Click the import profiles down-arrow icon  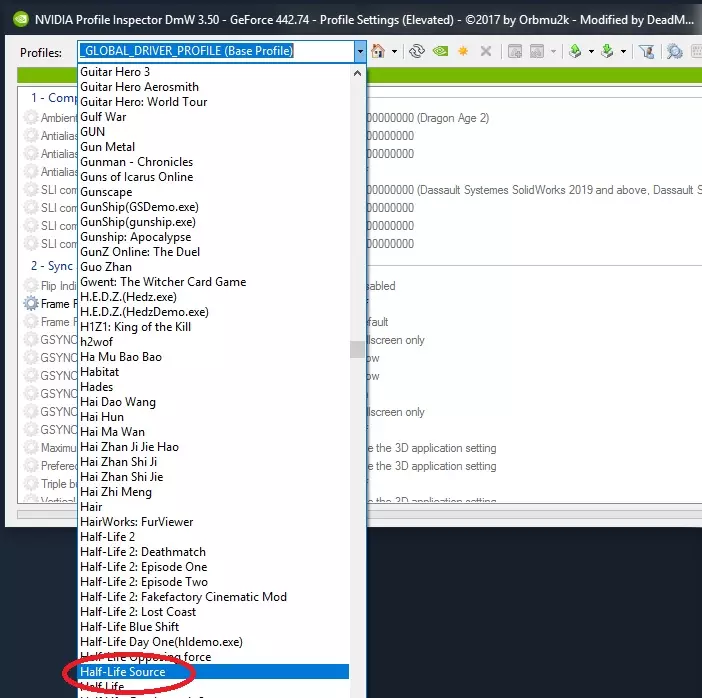608,51
